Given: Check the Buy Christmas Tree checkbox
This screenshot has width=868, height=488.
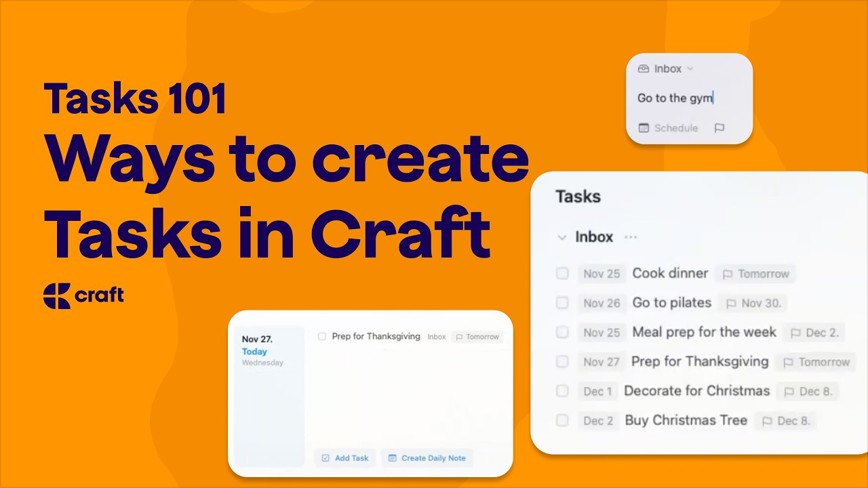Looking at the screenshot, I should pos(562,420).
